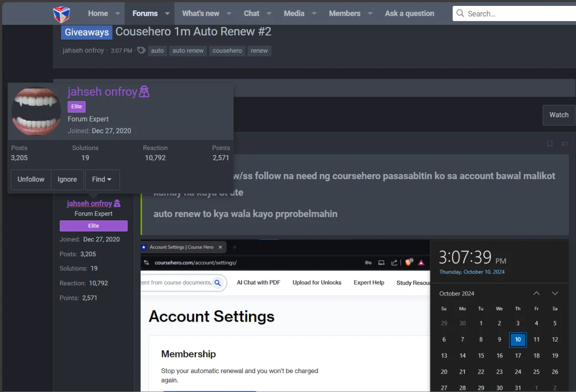Close the Course Hero browser tab
The image size is (576, 392).
(220, 247)
